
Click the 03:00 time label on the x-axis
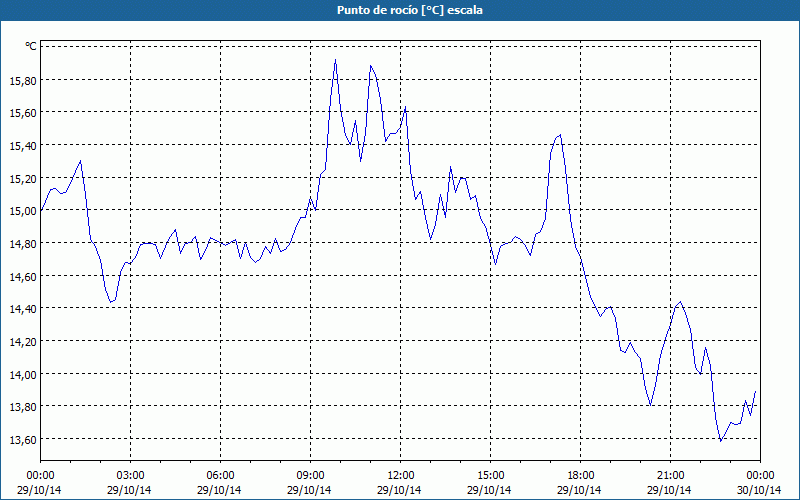pos(131,476)
